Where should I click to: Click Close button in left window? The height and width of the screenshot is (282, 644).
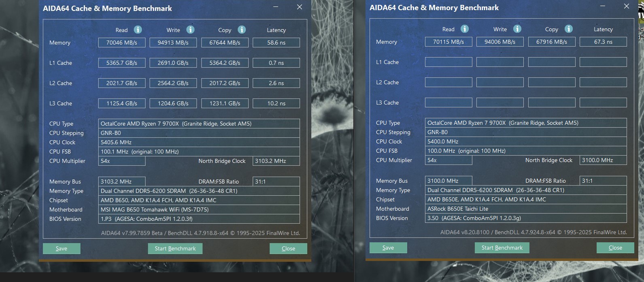[x=288, y=248]
